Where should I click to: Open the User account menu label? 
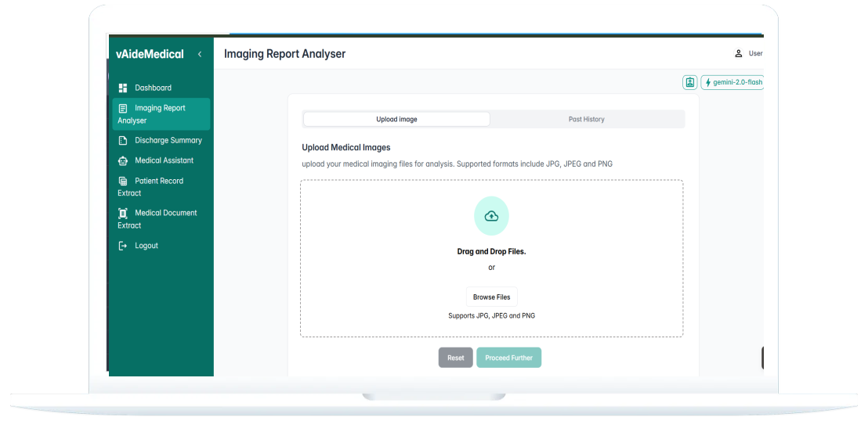point(755,54)
